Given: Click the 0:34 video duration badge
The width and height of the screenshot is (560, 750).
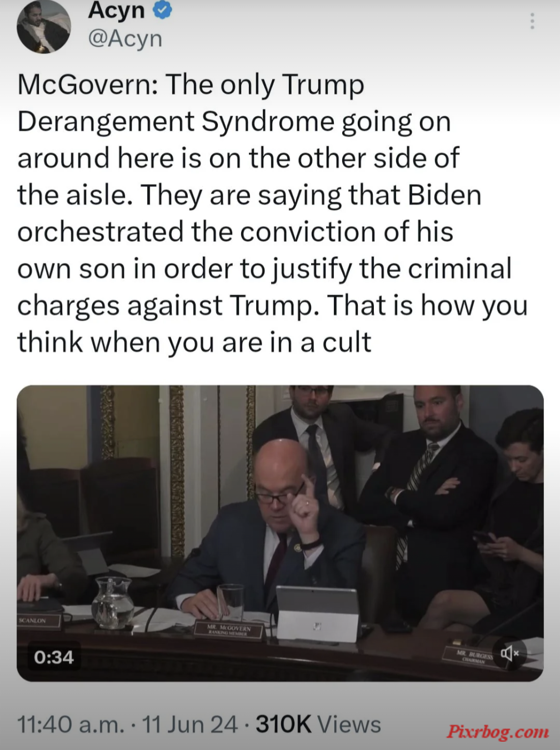Looking at the screenshot, I should click(x=53, y=657).
